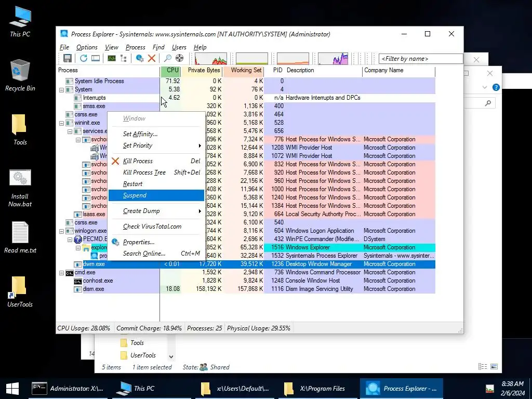Switch to the Administrator command prompt taskbar button
Screen dimensions: 532x399
(x=68, y=389)
